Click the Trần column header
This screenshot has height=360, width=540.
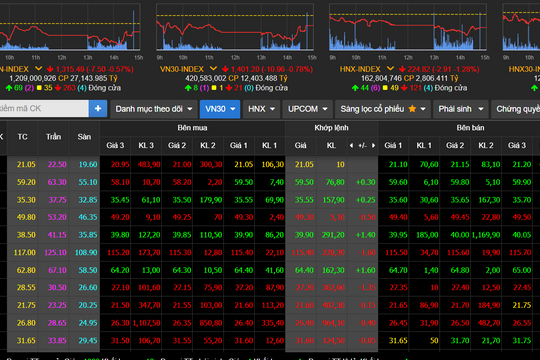(53, 137)
